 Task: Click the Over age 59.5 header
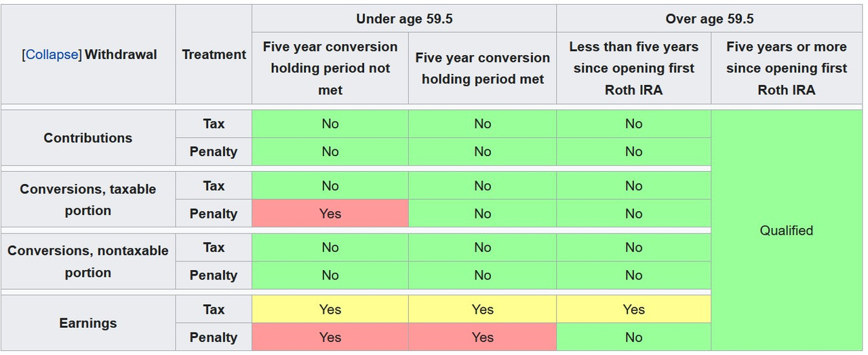(709, 19)
